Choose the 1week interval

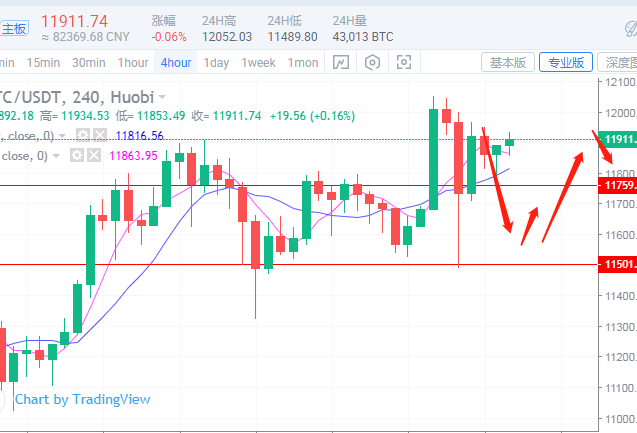258,63
